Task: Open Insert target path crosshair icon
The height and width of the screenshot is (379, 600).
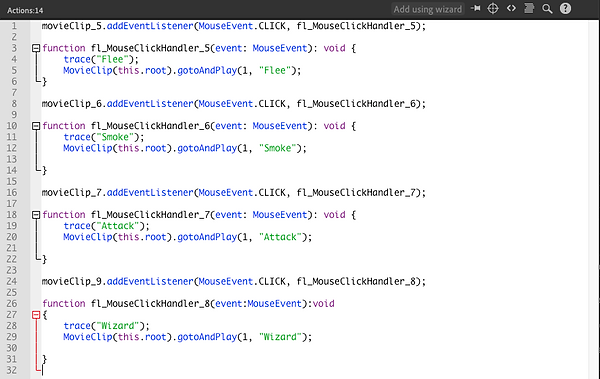Action: 493,8
